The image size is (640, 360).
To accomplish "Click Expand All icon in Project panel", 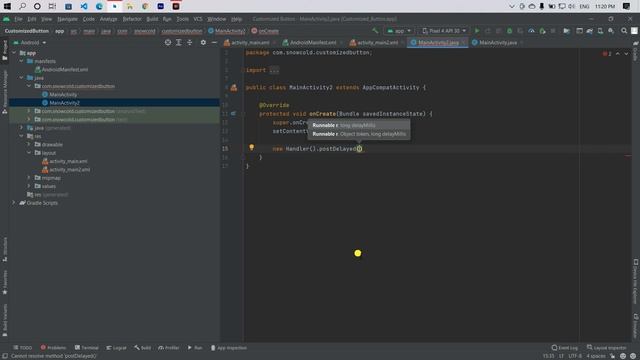I will [x=179, y=42].
